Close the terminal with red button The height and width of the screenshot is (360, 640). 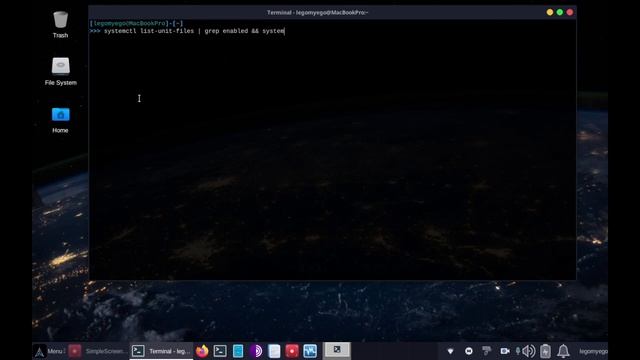(x=570, y=12)
